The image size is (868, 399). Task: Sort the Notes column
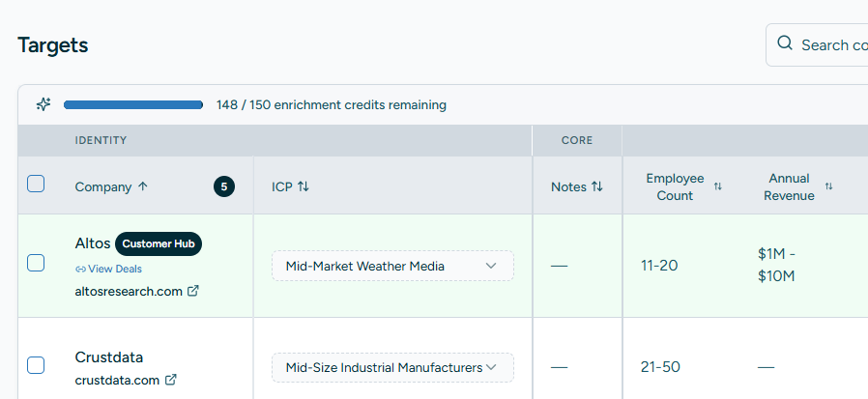(596, 186)
